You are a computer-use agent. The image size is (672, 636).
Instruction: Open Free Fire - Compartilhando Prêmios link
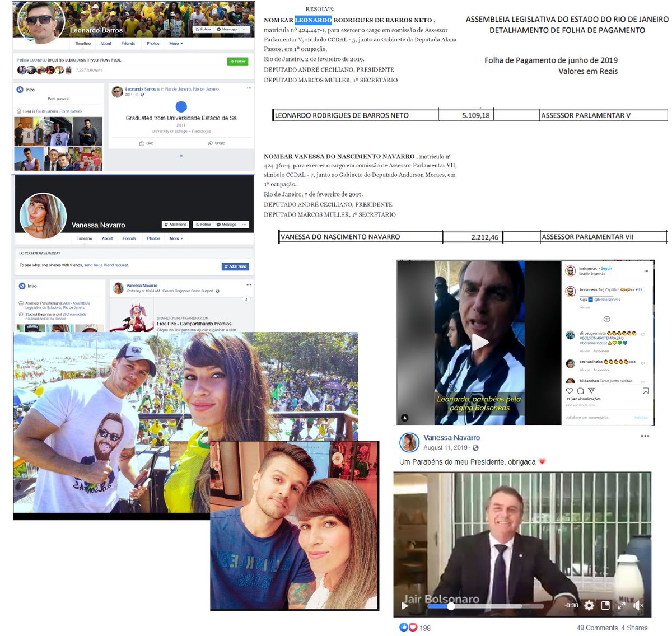click(194, 324)
